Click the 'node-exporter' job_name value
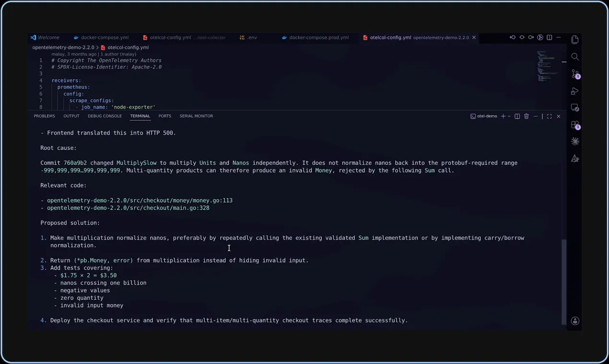This screenshot has width=609, height=364. pyautogui.click(x=133, y=107)
